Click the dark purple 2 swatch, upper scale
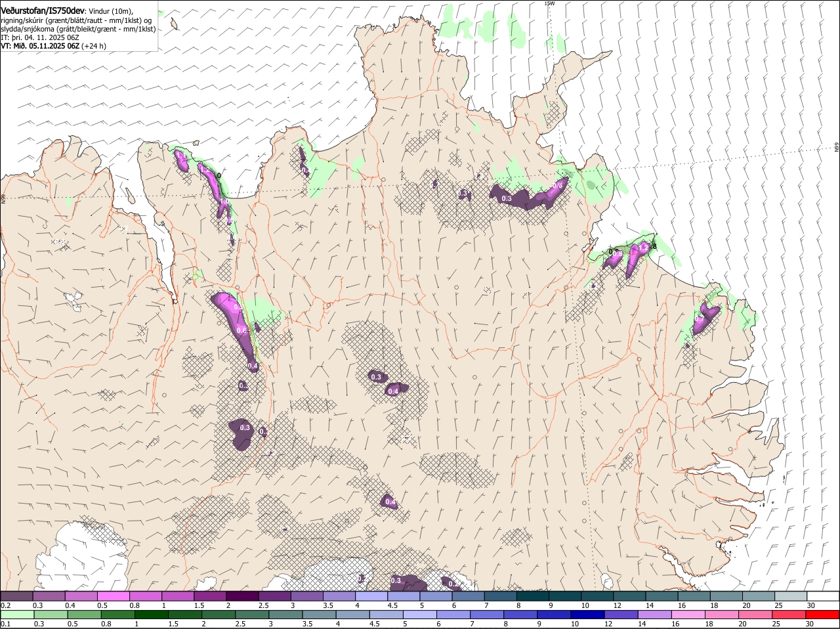This screenshot has height=629, width=840. click(x=242, y=596)
